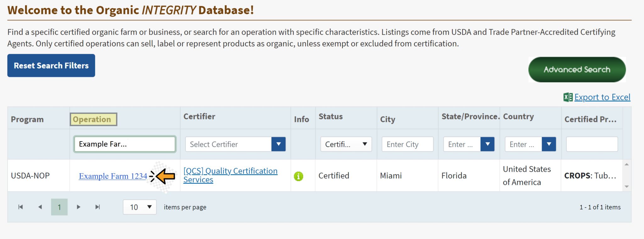Viewport: 644px width, 239px height.
Task: Change the items per page dropdown
Action: click(140, 207)
